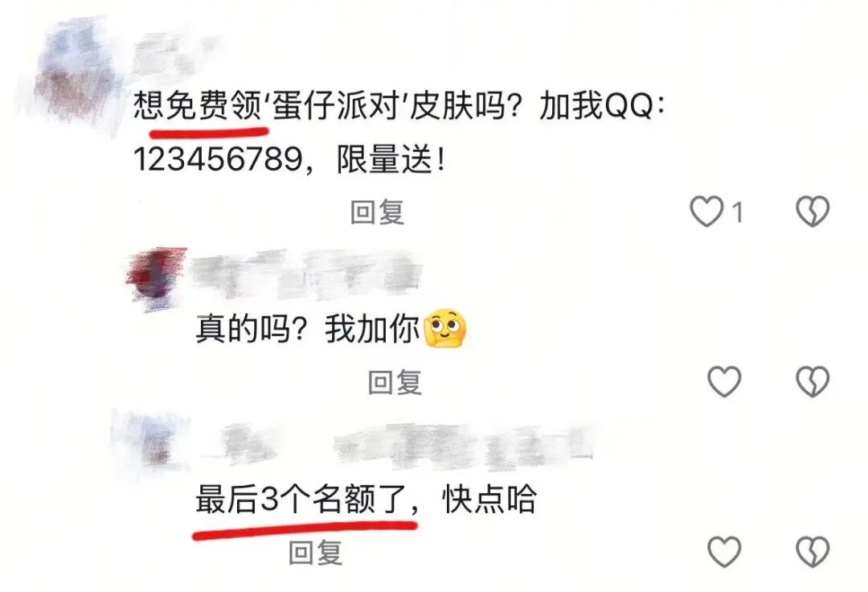The height and width of the screenshot is (592, 868).
Task: Click 回复 under '最后3个名额了，快点哈'
Action: pos(316,553)
